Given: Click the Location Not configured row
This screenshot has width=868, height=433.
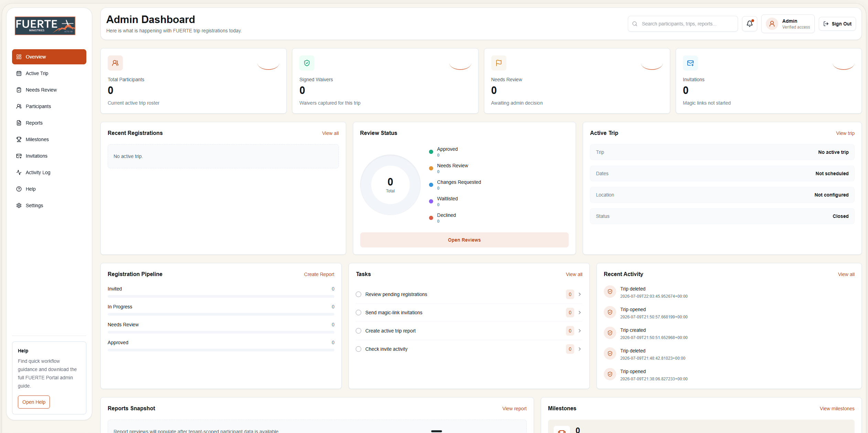Looking at the screenshot, I should (x=722, y=195).
